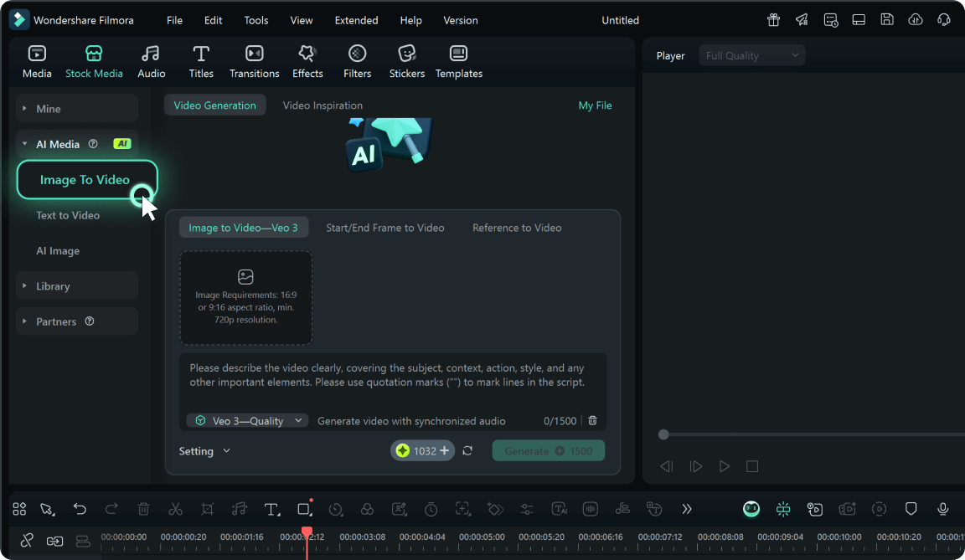The image size is (965, 560).
Task: Click the microphone voiceover icon
Action: point(943,509)
